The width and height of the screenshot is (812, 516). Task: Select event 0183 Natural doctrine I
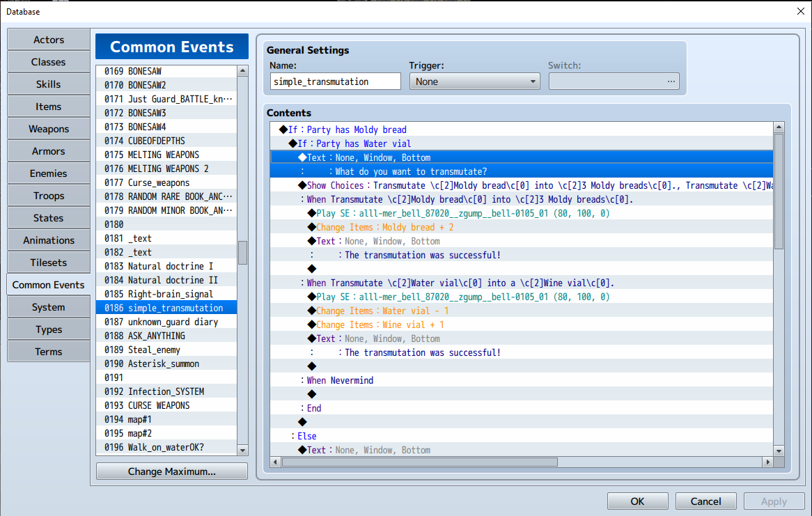166,266
